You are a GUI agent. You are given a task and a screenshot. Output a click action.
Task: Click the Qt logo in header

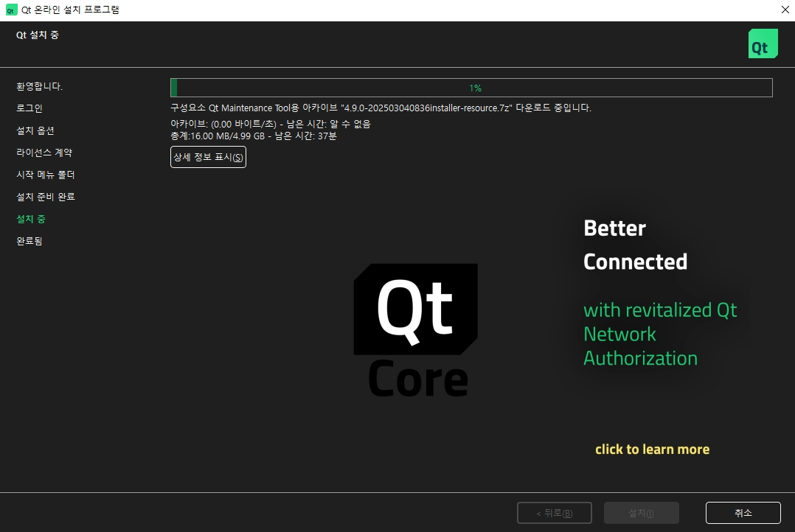[763, 43]
